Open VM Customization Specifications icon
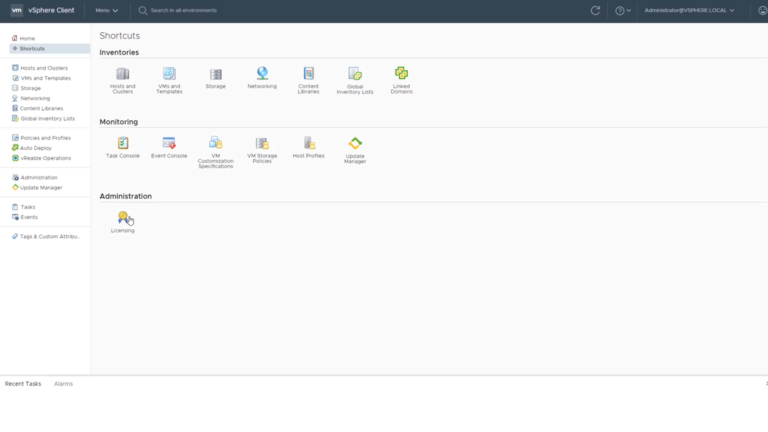 click(x=216, y=143)
